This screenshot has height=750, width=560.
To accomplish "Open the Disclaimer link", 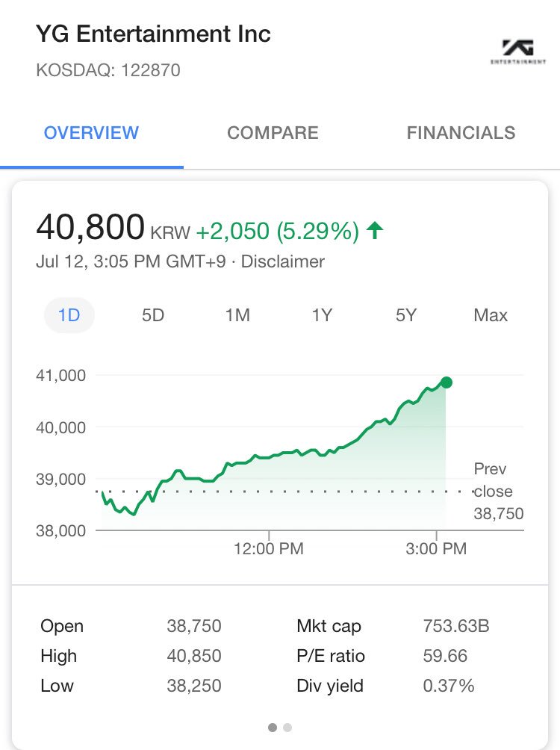I will click(283, 261).
